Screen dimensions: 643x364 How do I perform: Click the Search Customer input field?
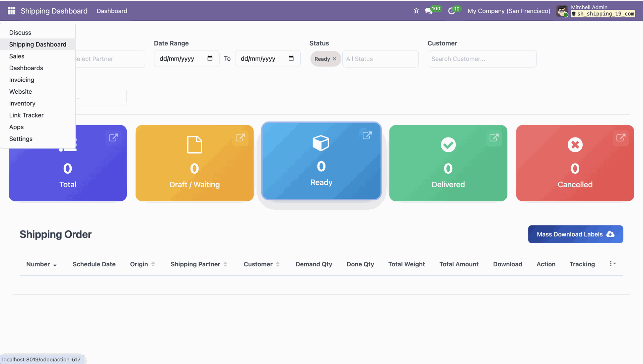pyautogui.click(x=482, y=59)
